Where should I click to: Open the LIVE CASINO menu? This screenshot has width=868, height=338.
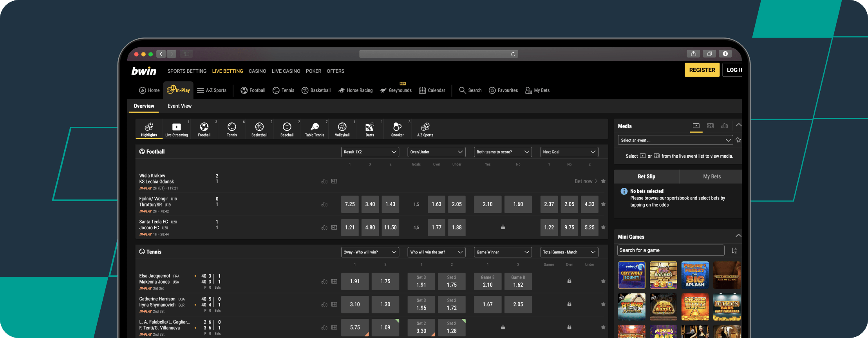[x=286, y=71]
